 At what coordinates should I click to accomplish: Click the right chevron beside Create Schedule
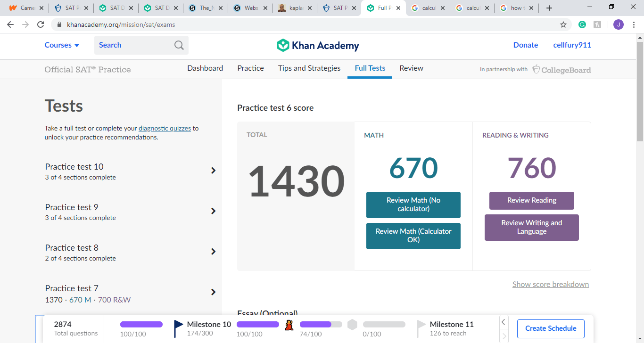[504, 336]
